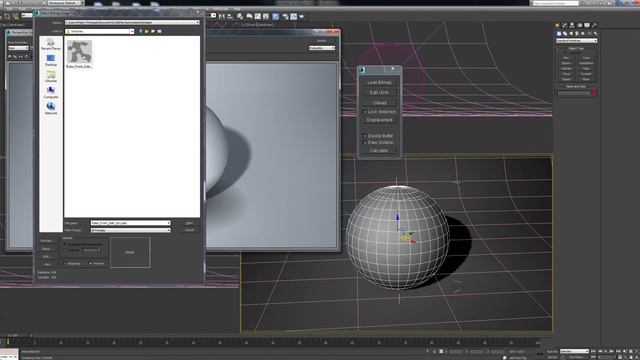Toggle the Save Solution checkbox
The image size is (640, 360).
(365, 142)
